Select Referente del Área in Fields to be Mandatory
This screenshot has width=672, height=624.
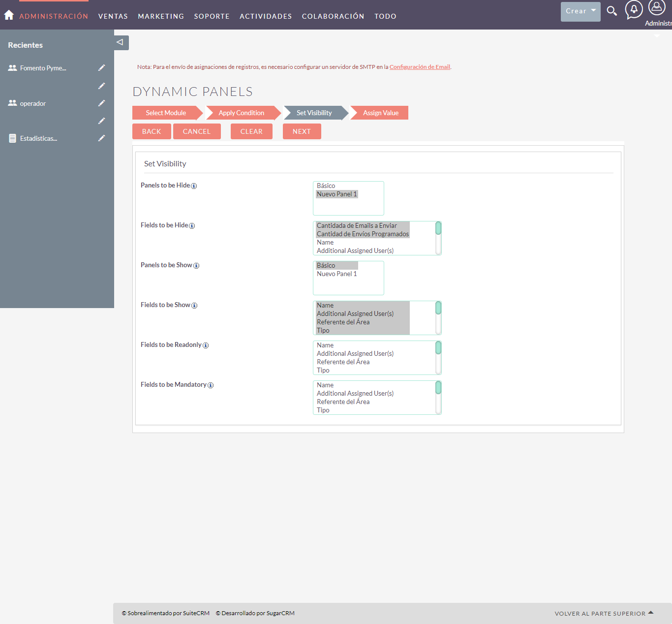(363, 402)
